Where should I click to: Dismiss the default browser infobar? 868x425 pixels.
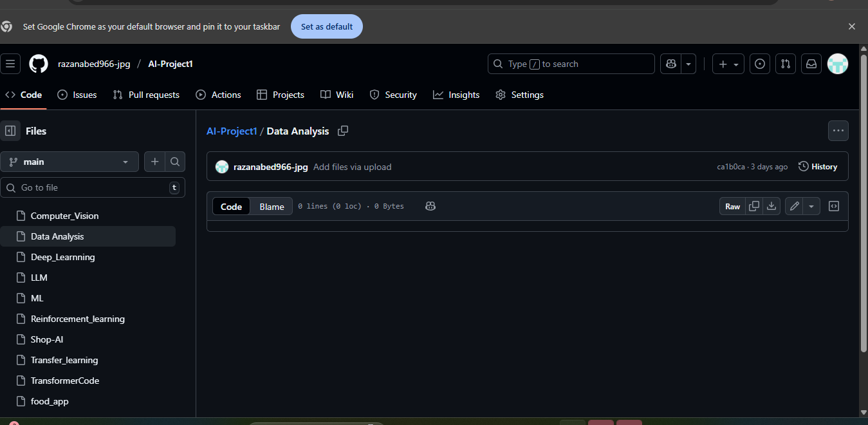point(852,26)
